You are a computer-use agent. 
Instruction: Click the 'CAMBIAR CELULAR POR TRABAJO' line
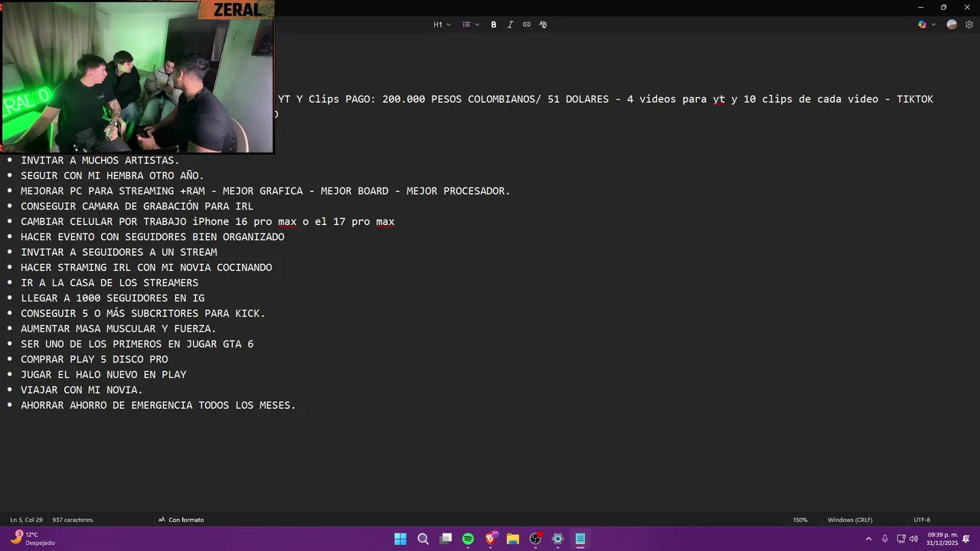pos(207,221)
